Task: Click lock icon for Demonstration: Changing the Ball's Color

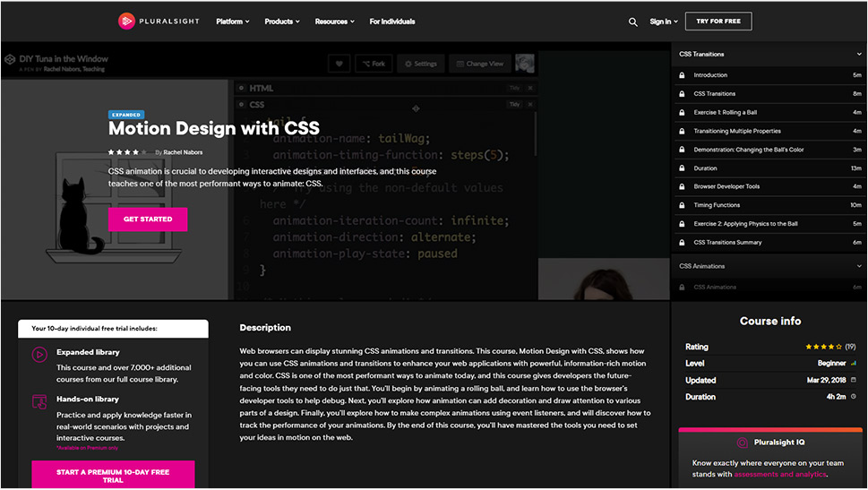Action: [682, 150]
